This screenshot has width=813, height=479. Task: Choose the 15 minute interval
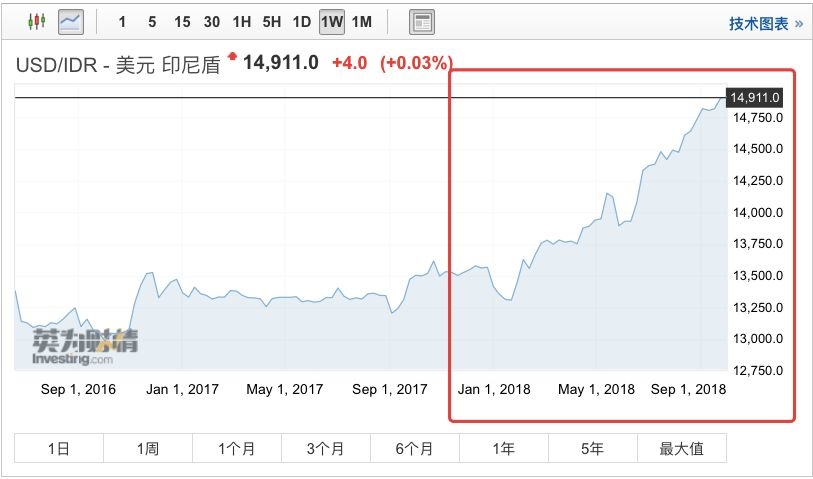tap(182, 22)
